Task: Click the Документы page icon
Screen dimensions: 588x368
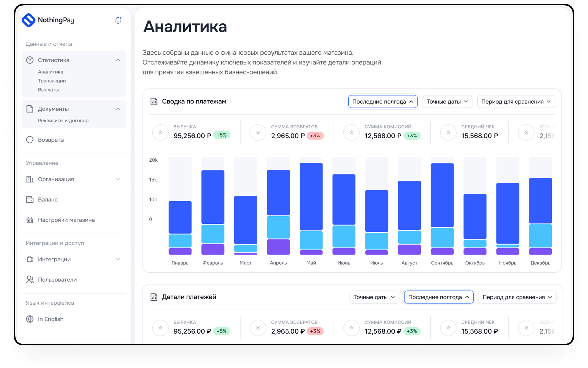Action: (x=30, y=109)
